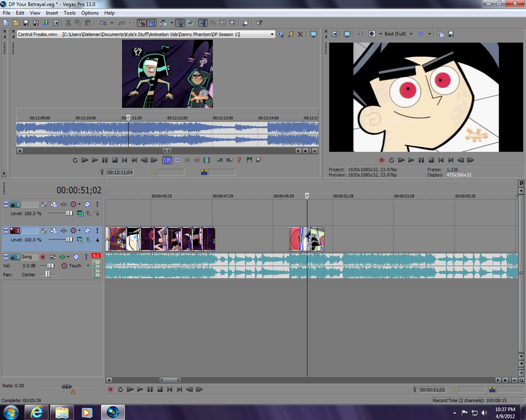Solo video track 2

[x=97, y=230]
